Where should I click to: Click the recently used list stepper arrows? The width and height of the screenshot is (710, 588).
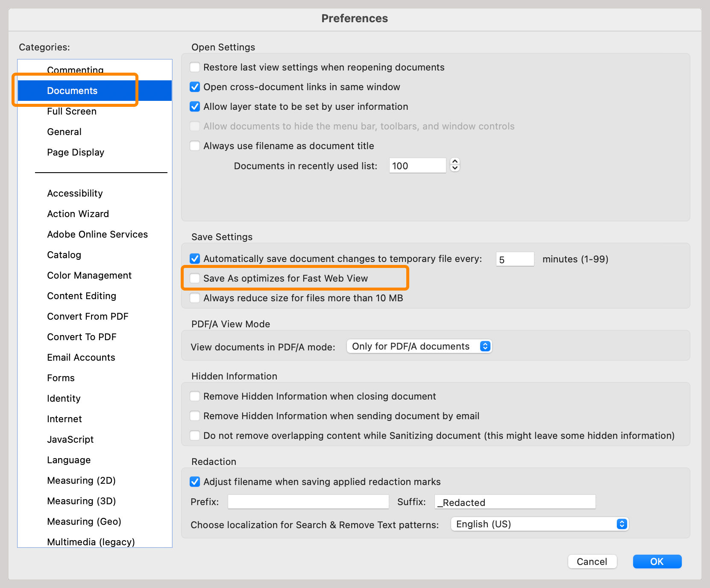click(x=455, y=165)
